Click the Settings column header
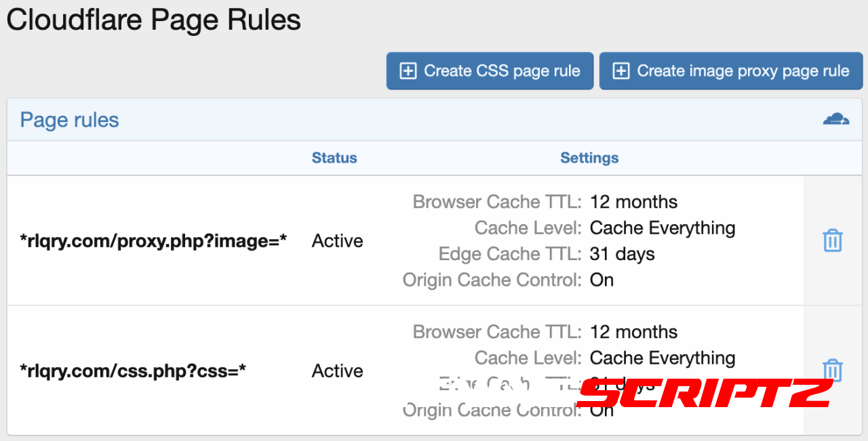This screenshot has width=868, height=441. coord(589,158)
